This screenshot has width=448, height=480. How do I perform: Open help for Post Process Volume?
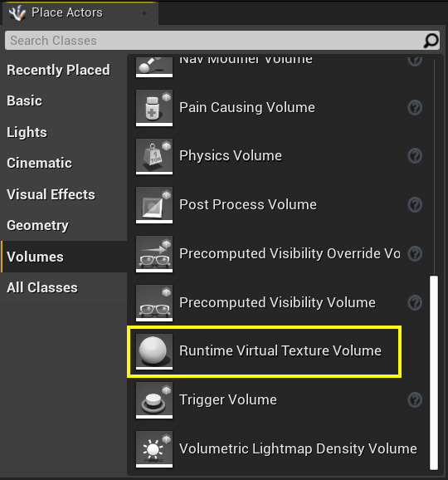(x=415, y=204)
